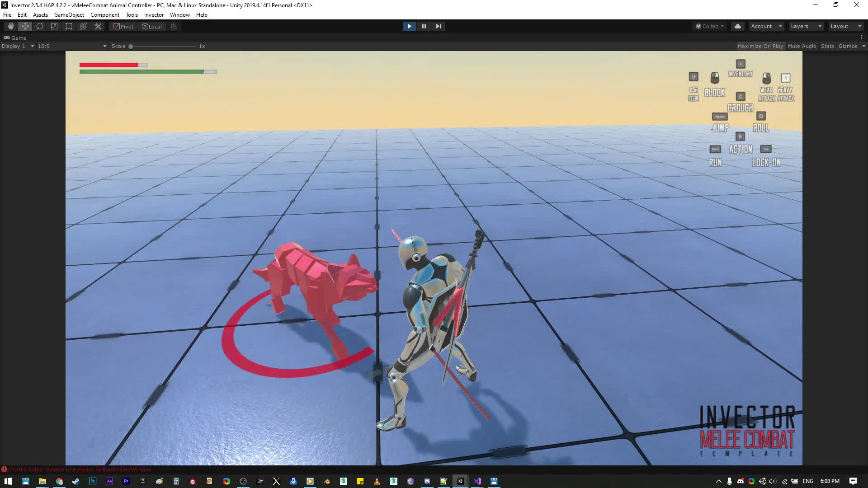Image resolution: width=868 pixels, height=488 pixels.
Task: Toggle Mute Audio in Game view
Action: pos(802,46)
